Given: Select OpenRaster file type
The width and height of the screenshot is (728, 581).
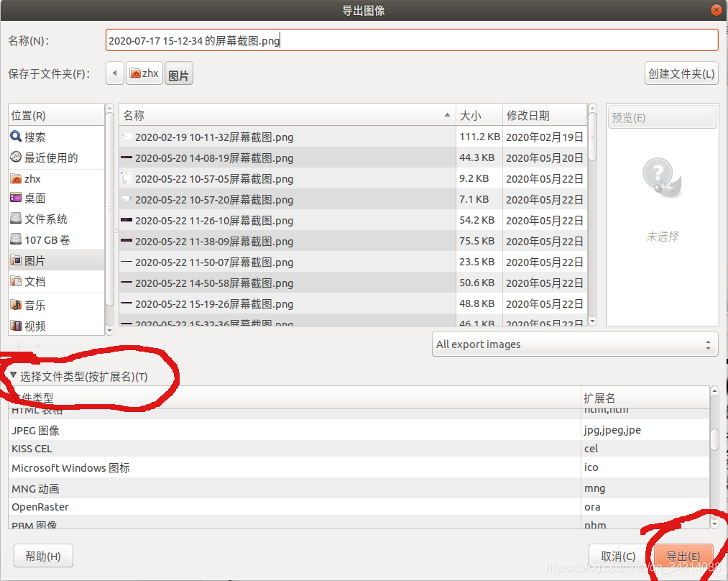Looking at the screenshot, I should coord(295,507).
